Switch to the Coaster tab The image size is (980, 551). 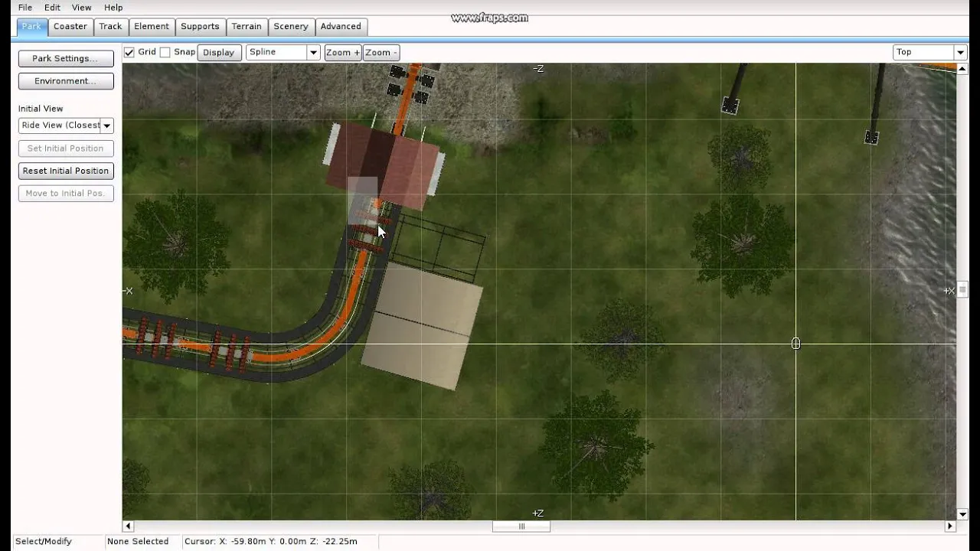click(70, 26)
